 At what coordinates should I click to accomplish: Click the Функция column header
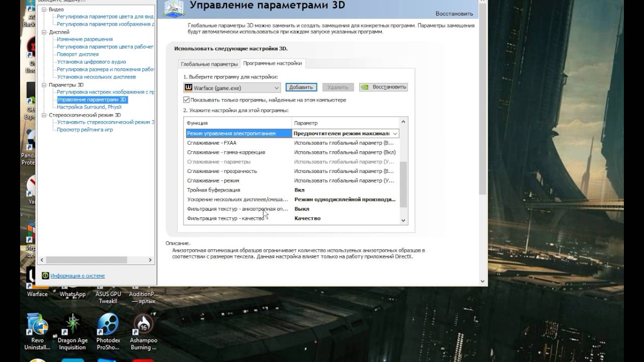[237, 123]
